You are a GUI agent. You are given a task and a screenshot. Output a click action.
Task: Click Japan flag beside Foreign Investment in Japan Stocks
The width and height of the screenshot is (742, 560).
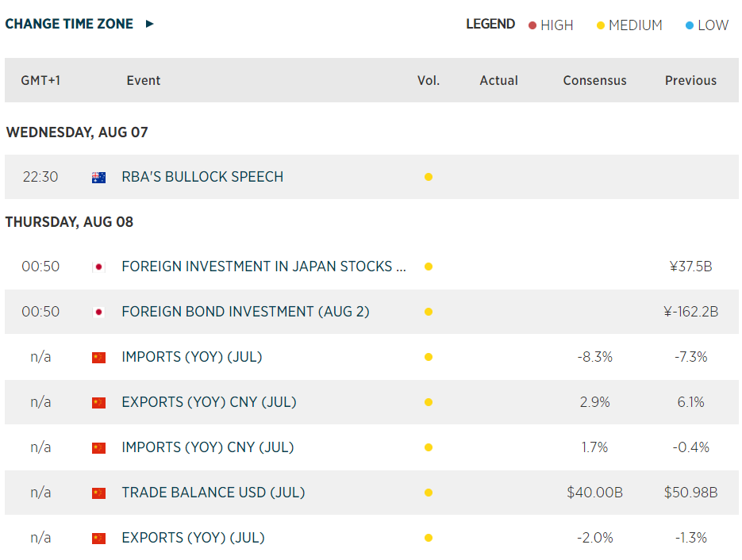point(98,267)
